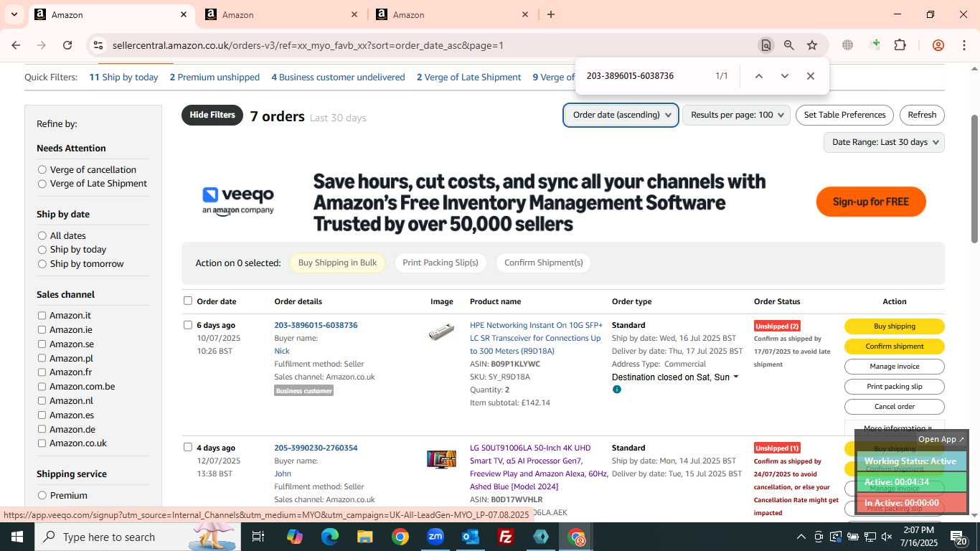This screenshot has height=551, width=980.
Task: Apply 2 Premium unshipped quick filter
Action: [x=215, y=77]
